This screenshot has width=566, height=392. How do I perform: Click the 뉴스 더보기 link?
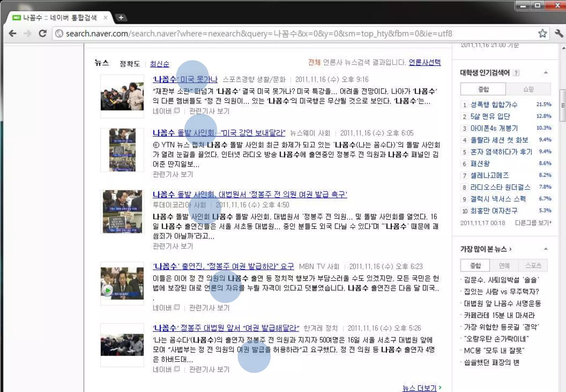(x=420, y=388)
